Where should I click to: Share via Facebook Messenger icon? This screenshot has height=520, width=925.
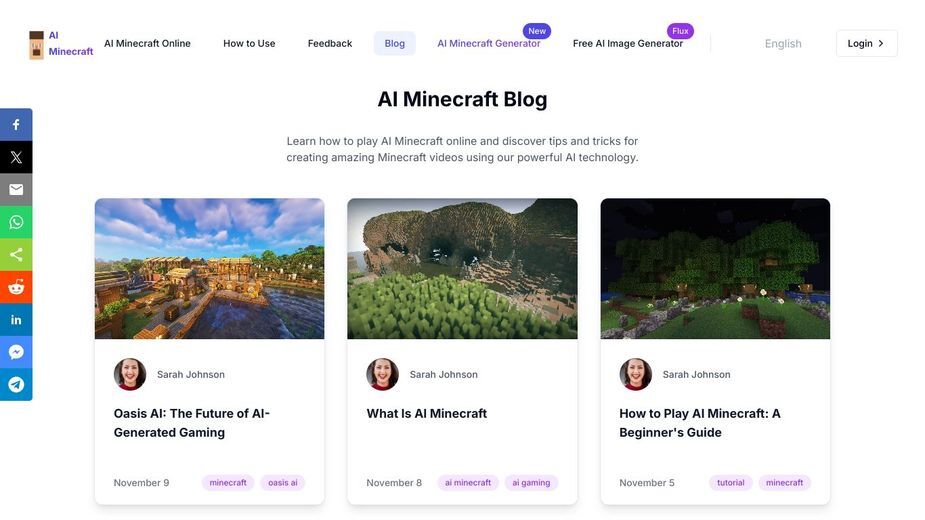(16, 352)
